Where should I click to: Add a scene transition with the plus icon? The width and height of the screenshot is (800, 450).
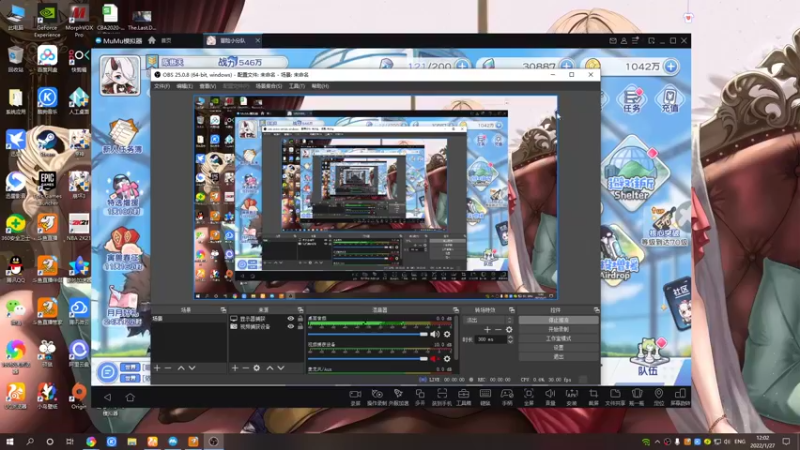487,330
